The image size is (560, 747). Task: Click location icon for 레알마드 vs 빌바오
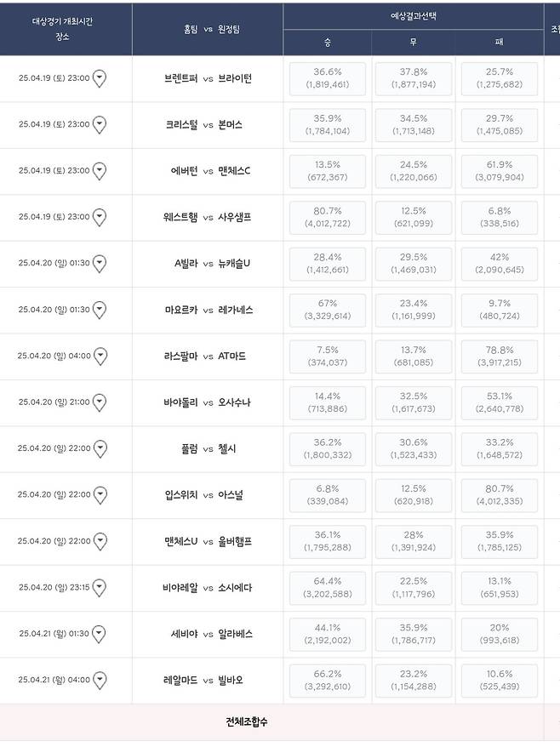click(x=102, y=681)
